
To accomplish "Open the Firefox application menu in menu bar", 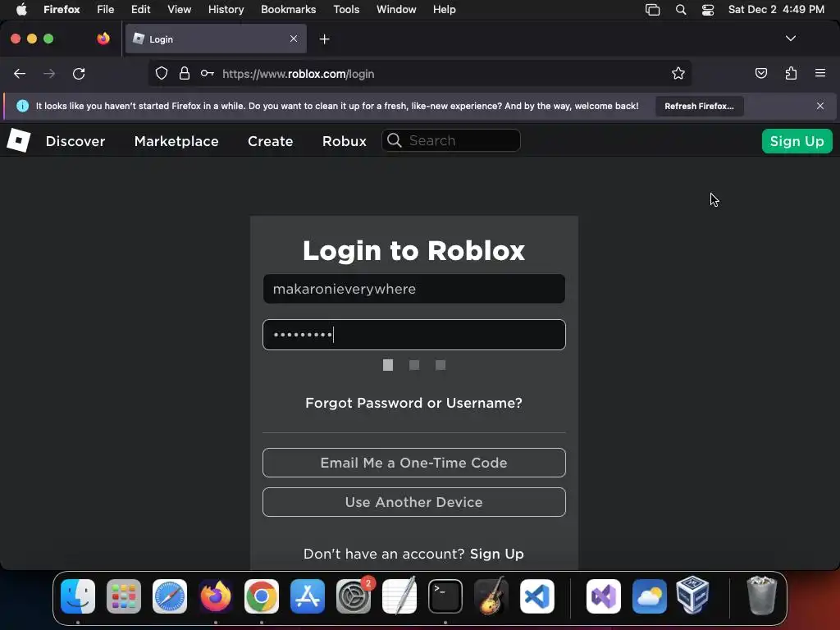I will coord(62,9).
